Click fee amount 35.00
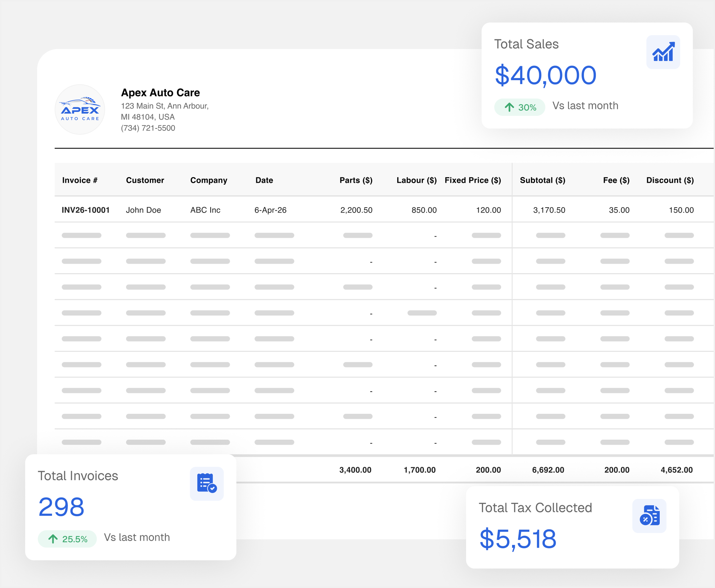 pos(619,210)
